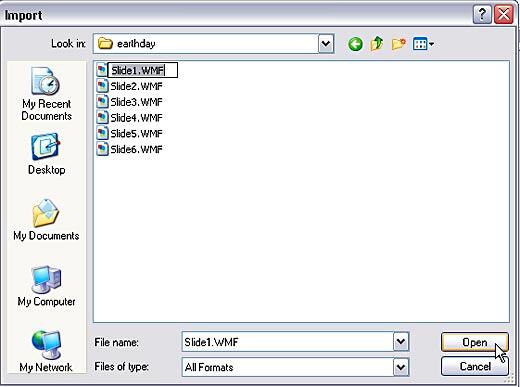520x387 pixels.
Task: Expand the Look in folder dropdown
Action: point(326,44)
